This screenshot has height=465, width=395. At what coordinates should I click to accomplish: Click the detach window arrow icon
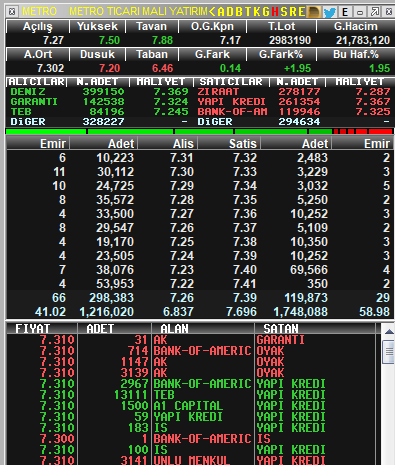click(375, 12)
